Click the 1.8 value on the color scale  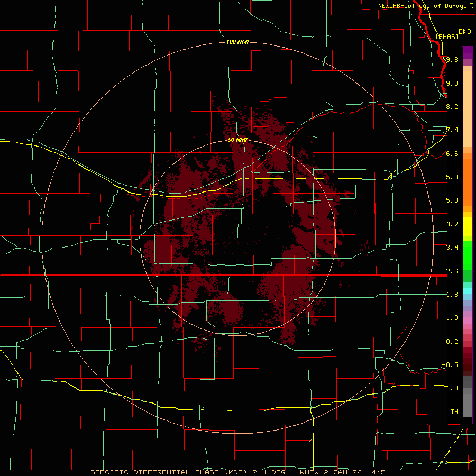click(452, 295)
